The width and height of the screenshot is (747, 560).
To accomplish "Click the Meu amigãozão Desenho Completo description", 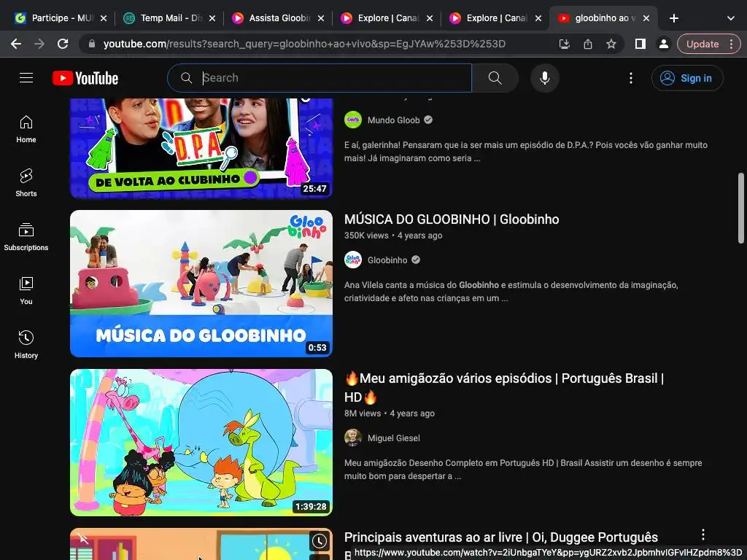I will (x=523, y=470).
